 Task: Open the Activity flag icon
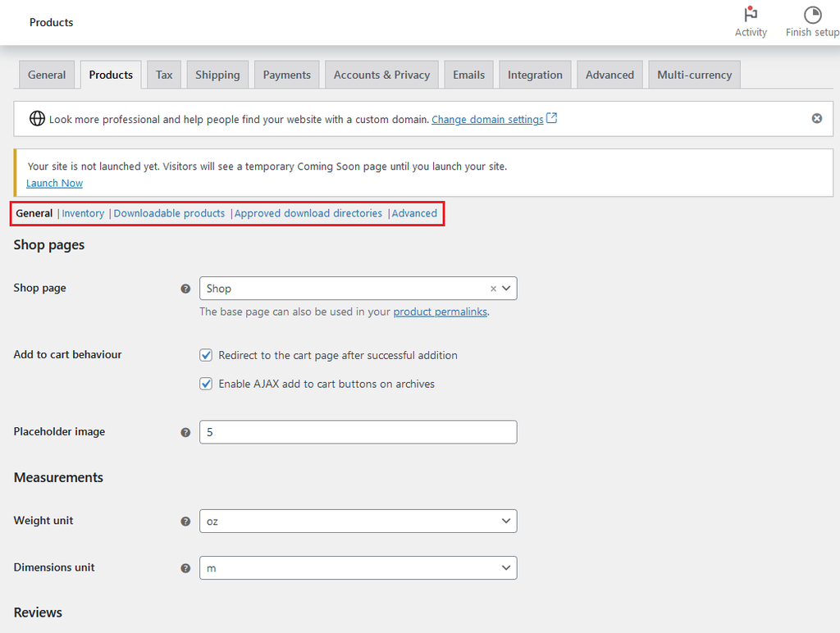pyautogui.click(x=750, y=16)
